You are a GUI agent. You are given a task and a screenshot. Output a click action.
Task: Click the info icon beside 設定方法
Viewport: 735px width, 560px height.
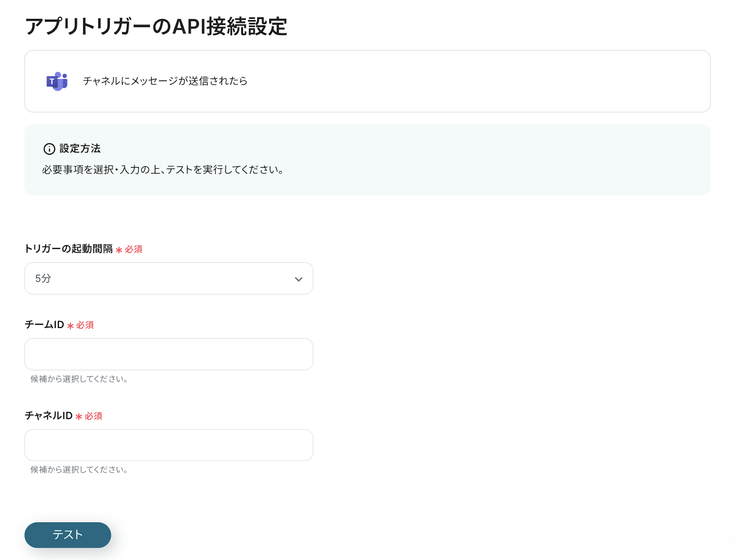pyautogui.click(x=49, y=149)
